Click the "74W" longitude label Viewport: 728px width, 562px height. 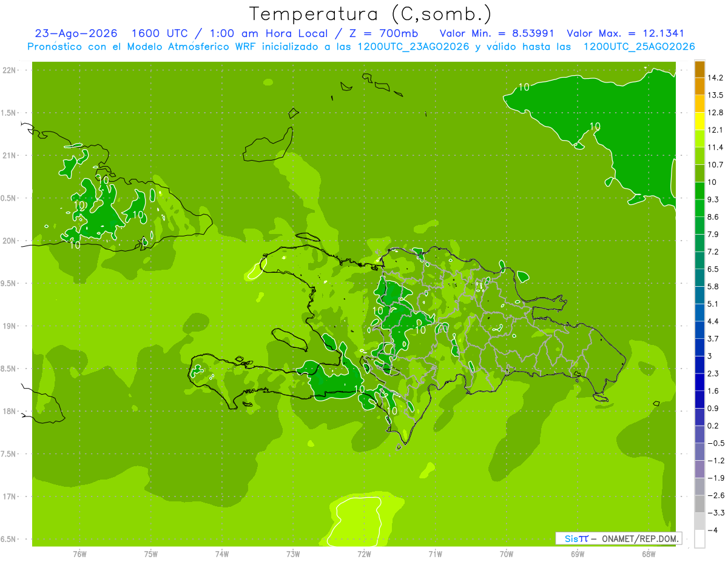point(222,554)
